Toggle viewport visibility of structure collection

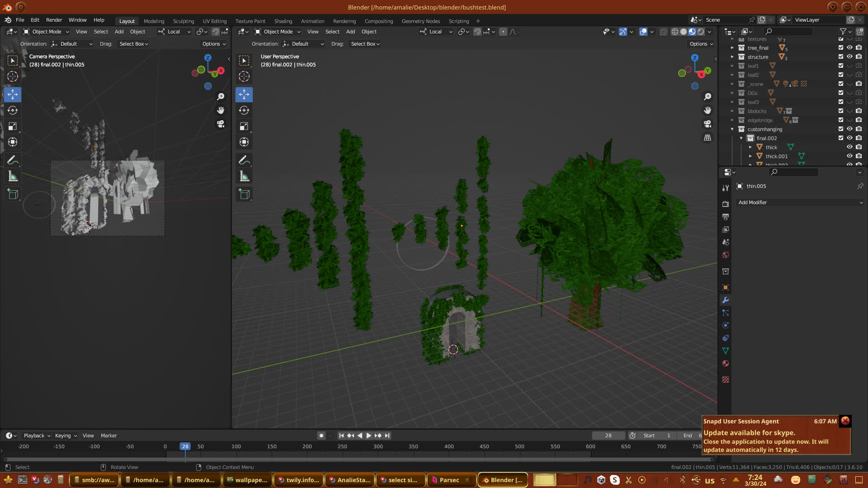pyautogui.click(x=849, y=56)
